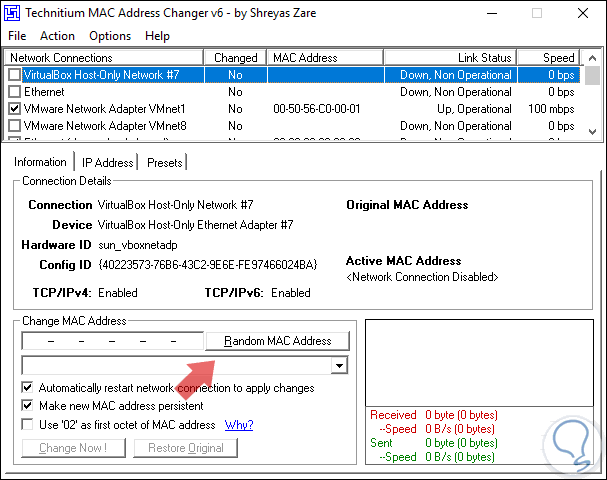Switch to the Presets tab
The image size is (607, 480).
(x=164, y=163)
